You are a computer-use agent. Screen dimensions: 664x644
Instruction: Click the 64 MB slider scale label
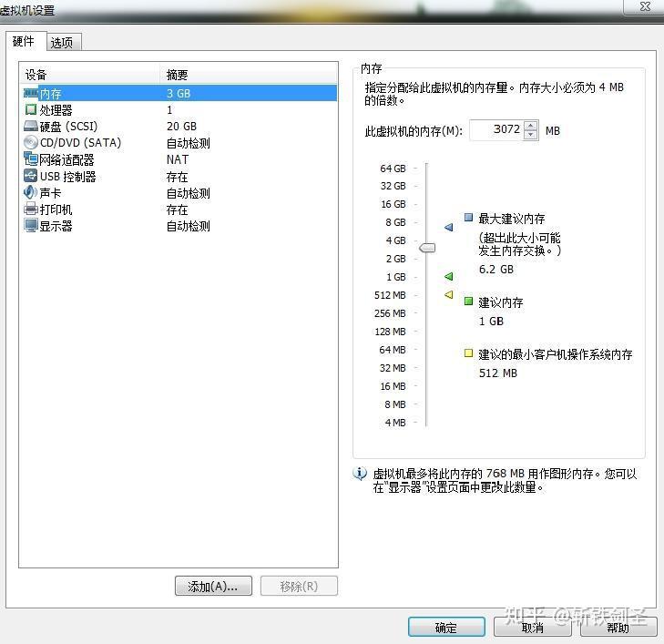(393, 350)
